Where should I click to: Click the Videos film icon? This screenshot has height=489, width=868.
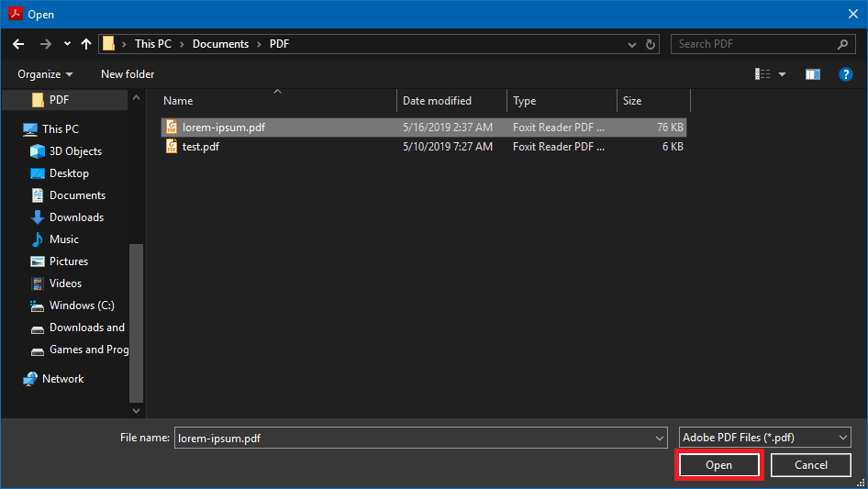pos(37,283)
